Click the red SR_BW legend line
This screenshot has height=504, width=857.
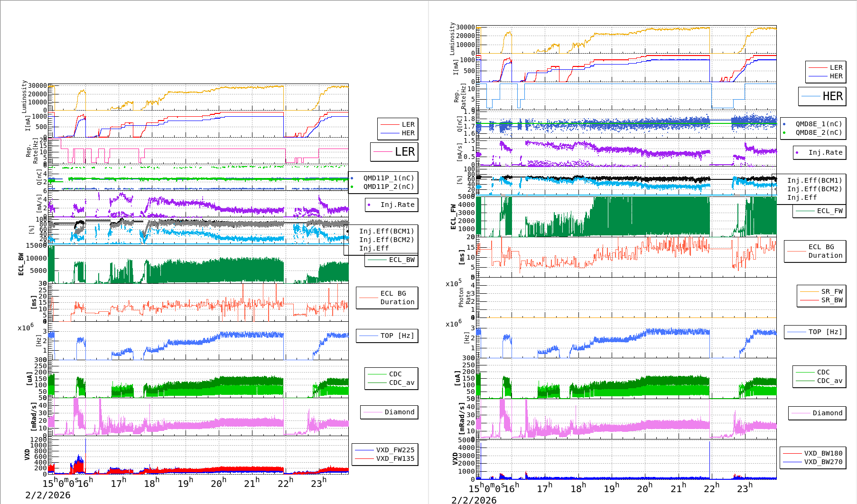pyautogui.click(x=809, y=300)
